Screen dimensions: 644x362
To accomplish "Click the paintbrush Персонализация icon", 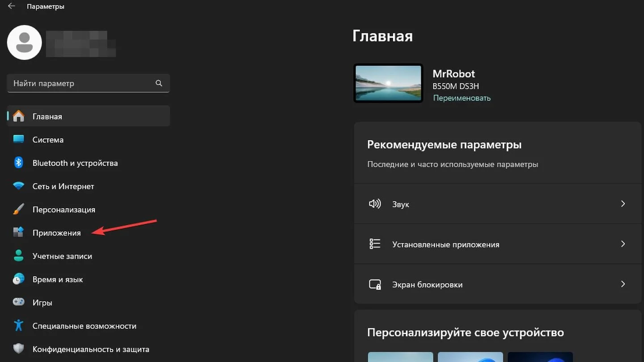I will [18, 209].
